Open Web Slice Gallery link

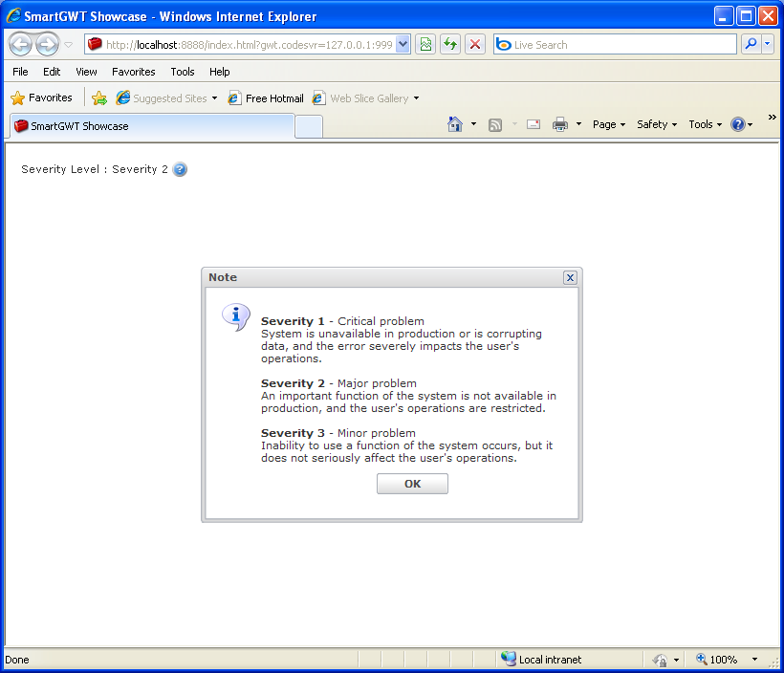click(366, 98)
